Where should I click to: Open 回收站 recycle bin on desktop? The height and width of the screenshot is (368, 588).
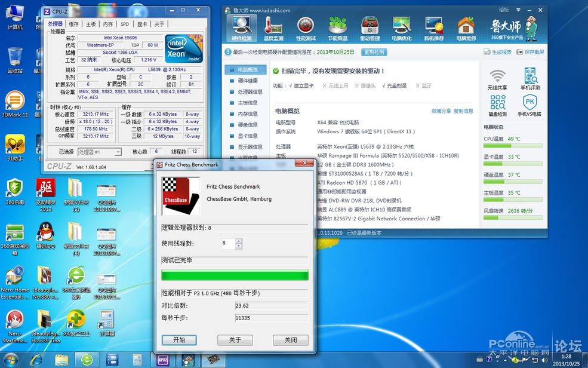coord(14,60)
